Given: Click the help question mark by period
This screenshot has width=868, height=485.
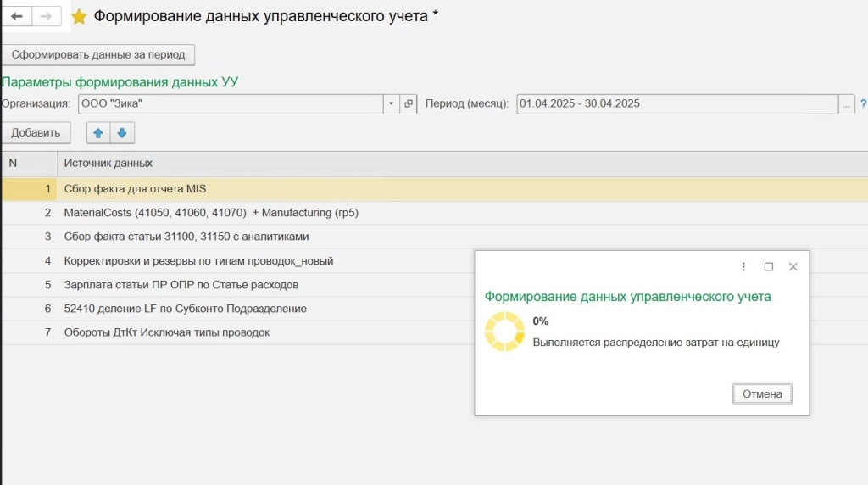Looking at the screenshot, I should (863, 103).
